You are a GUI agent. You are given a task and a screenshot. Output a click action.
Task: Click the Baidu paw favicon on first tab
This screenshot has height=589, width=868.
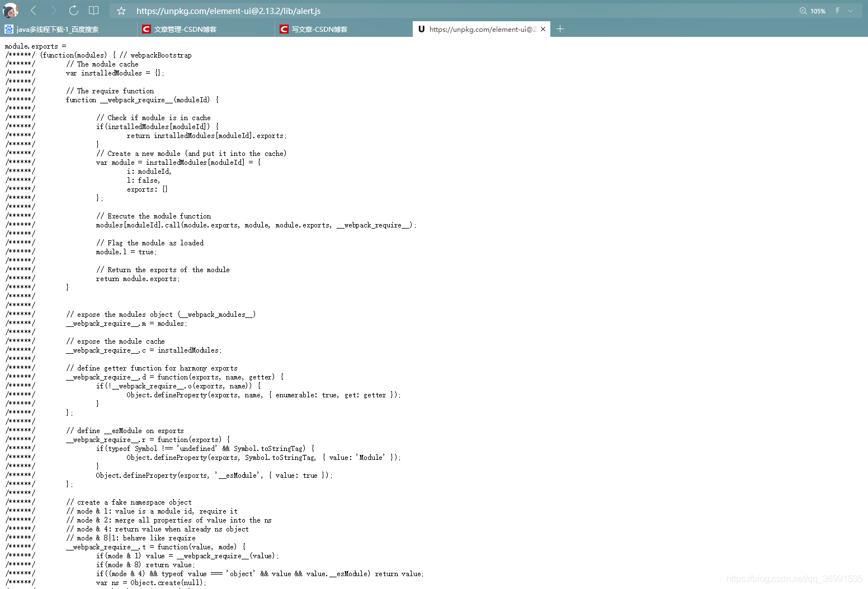pos(9,29)
